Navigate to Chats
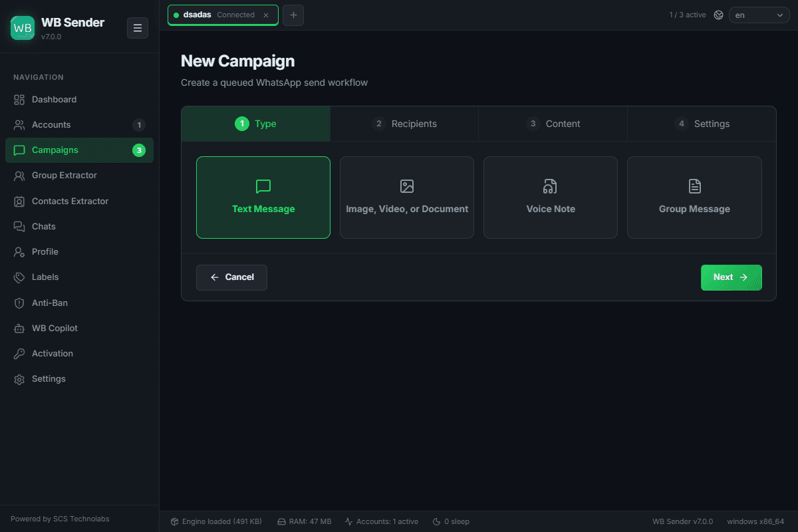The width and height of the screenshot is (798, 532). [79, 227]
